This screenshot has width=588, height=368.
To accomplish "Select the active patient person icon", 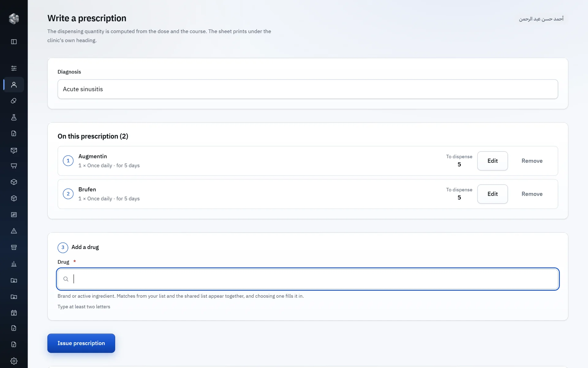I will (14, 85).
